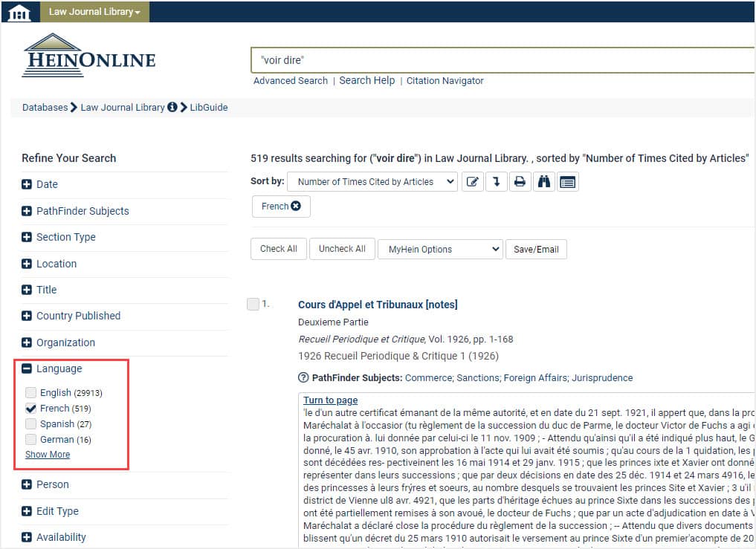Click the Uncheck All button
756x549 pixels.
pyautogui.click(x=343, y=249)
